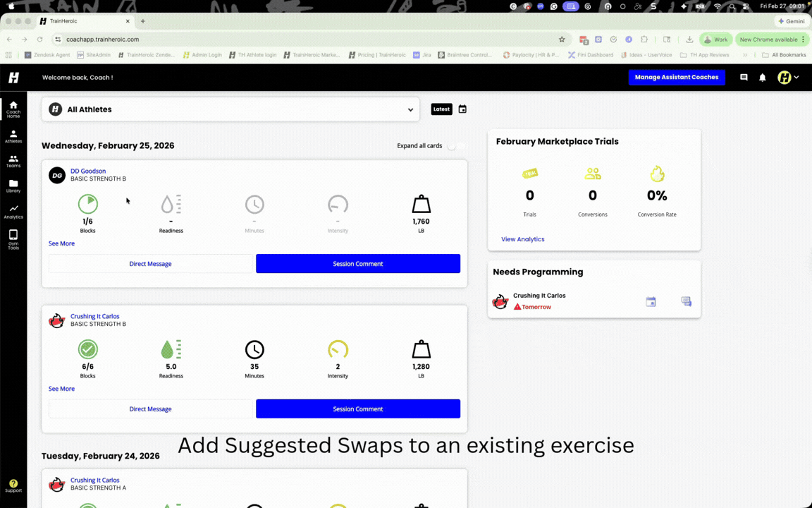Click the Needs Programming message icon

(686, 302)
